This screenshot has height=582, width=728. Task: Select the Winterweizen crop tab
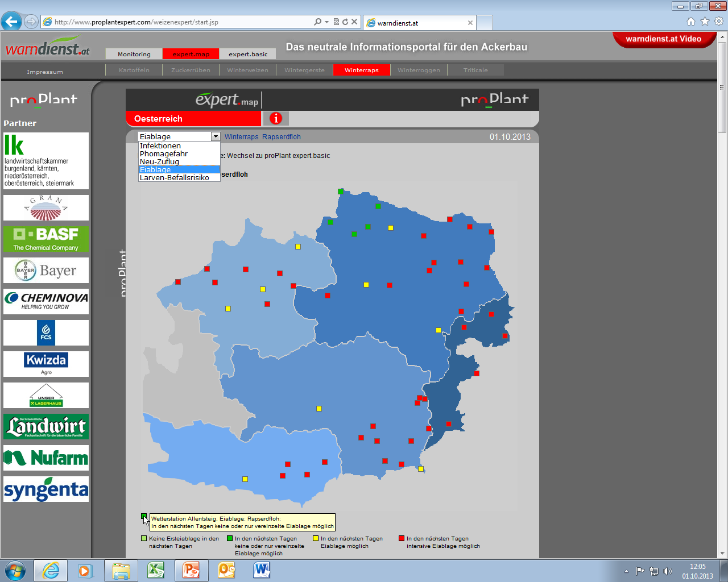coord(248,70)
